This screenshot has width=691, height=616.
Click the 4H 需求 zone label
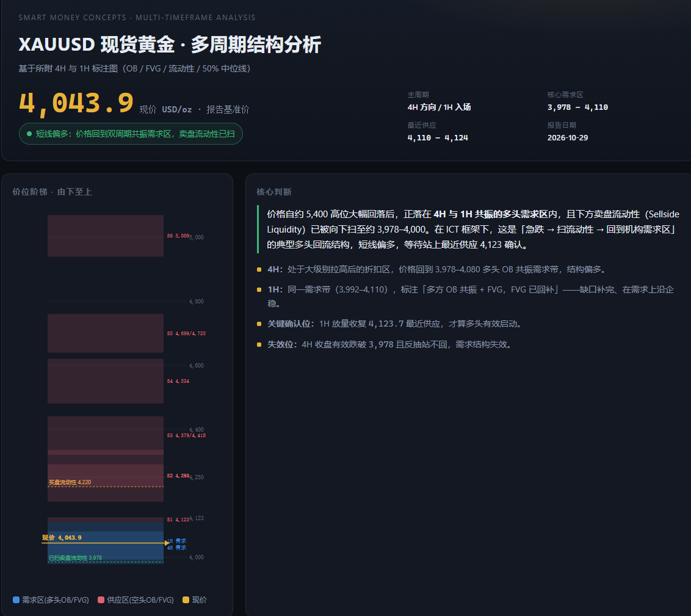pyautogui.click(x=176, y=548)
